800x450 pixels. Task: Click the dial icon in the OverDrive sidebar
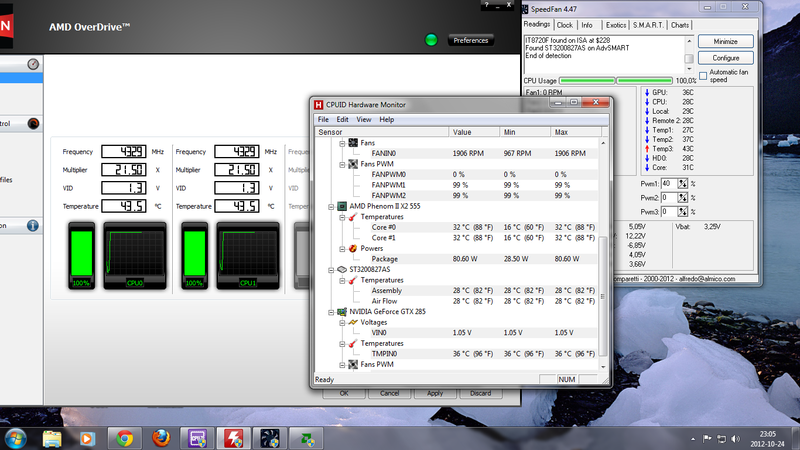click(33, 123)
